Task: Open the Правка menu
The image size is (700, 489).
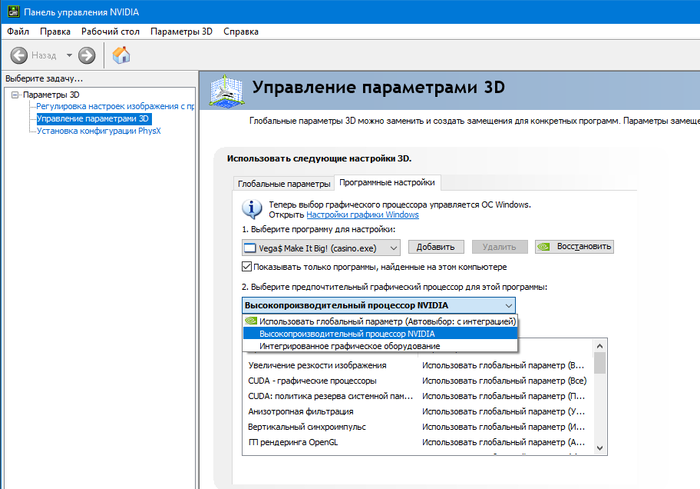Action: [55, 32]
